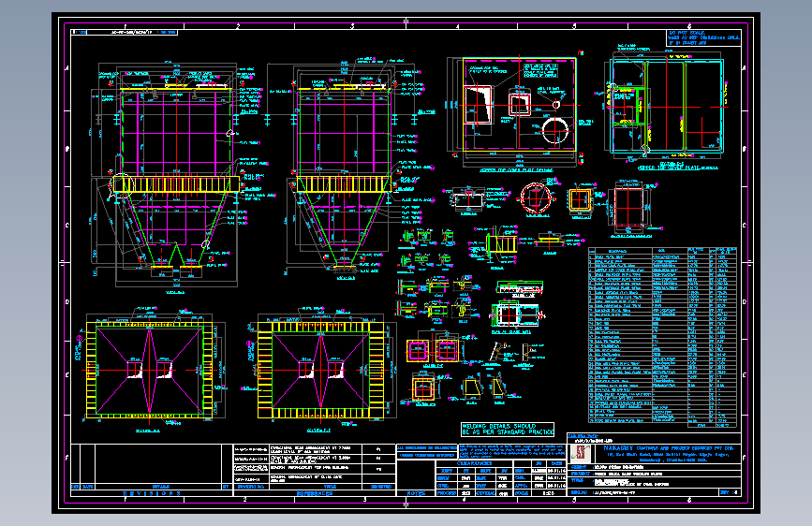Select the second hopper side elevation view
The height and width of the screenshot is (526, 812).
click(344, 171)
